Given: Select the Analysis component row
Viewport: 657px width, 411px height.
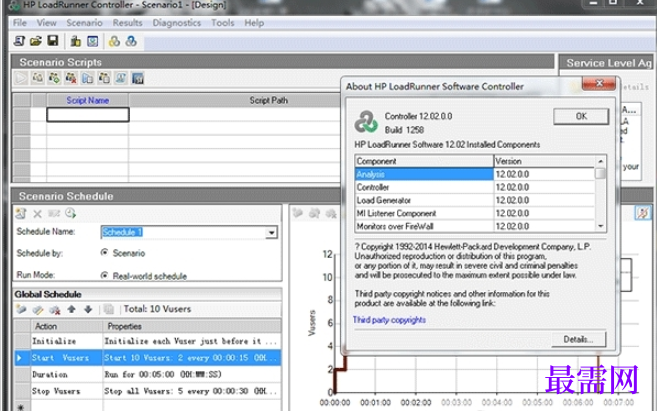Looking at the screenshot, I should tap(475, 174).
